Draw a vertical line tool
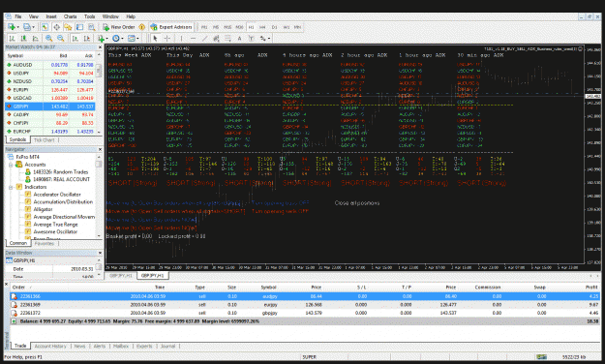605x364 pixels. (x=181, y=38)
